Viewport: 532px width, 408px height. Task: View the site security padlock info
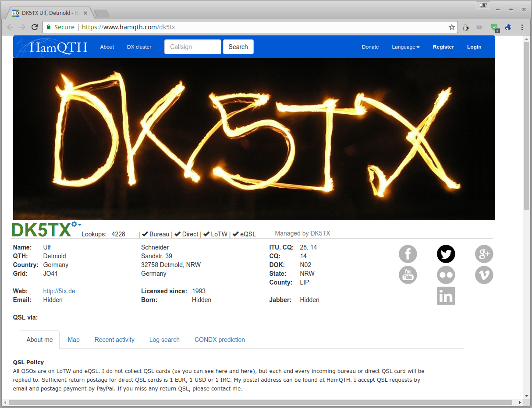(50, 27)
